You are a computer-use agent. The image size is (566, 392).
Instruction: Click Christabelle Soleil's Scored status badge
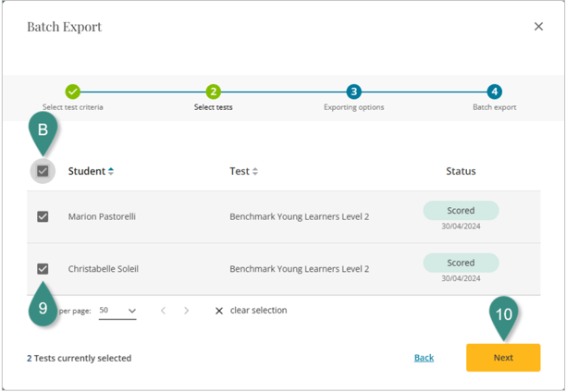tap(461, 263)
